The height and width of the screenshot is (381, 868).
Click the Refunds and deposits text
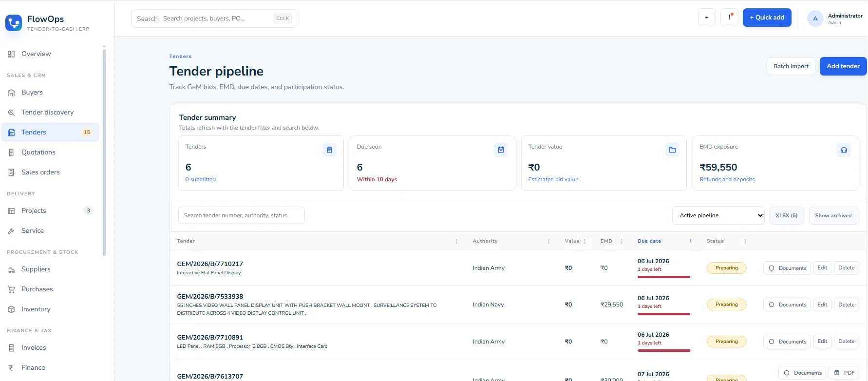[727, 179]
